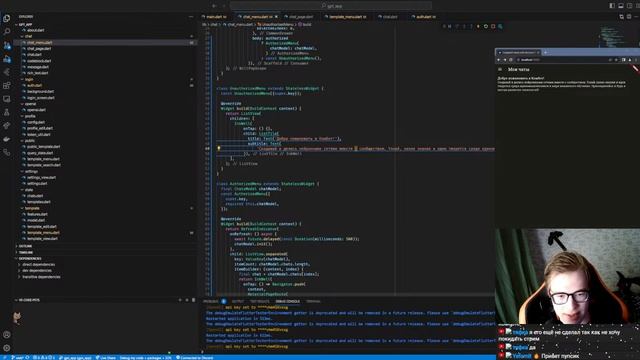The image size is (640, 360).
Task: Open the Terminal tab in the bottom panel
Action: pyautogui.click(x=313, y=301)
